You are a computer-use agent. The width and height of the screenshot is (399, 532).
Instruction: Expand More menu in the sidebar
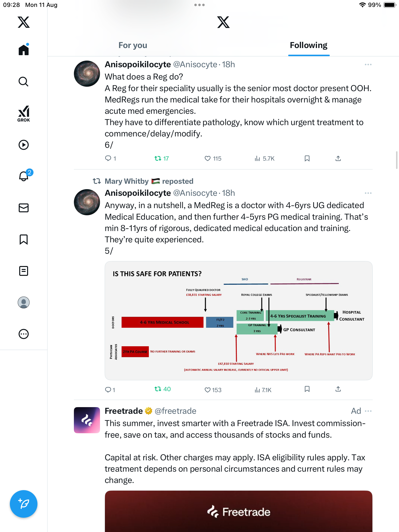(24, 334)
